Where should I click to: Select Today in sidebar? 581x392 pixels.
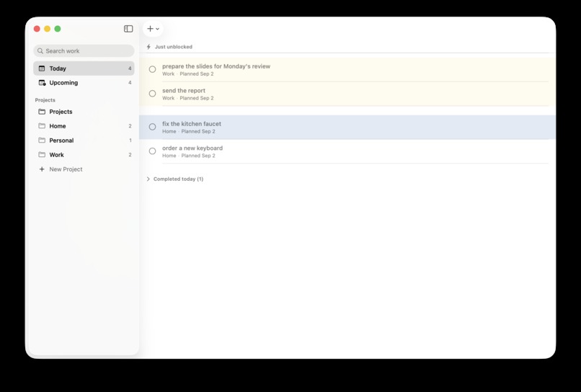84,68
